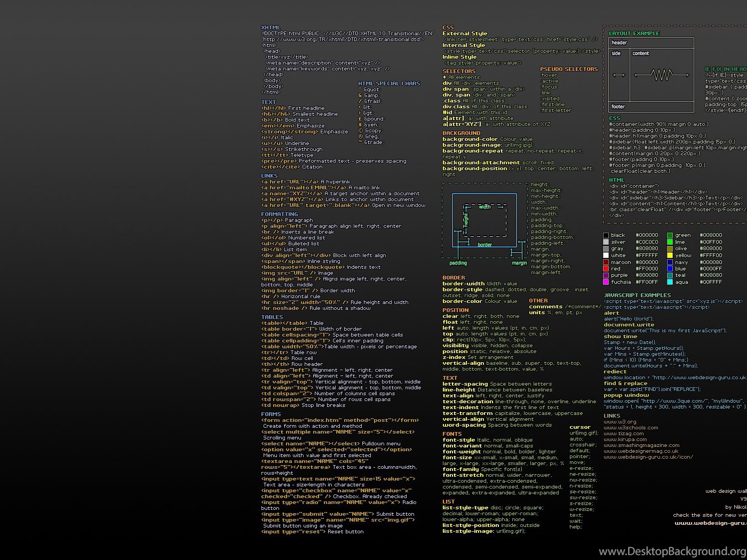Viewport: 747px width, 560px height.
Task: Select the silver color swatch
Action: point(606,242)
